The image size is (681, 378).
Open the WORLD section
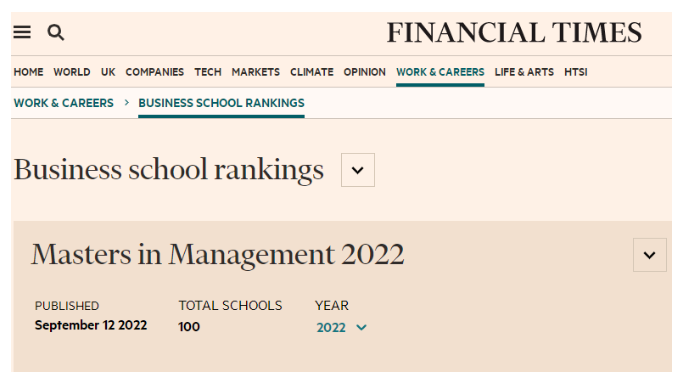tap(72, 72)
